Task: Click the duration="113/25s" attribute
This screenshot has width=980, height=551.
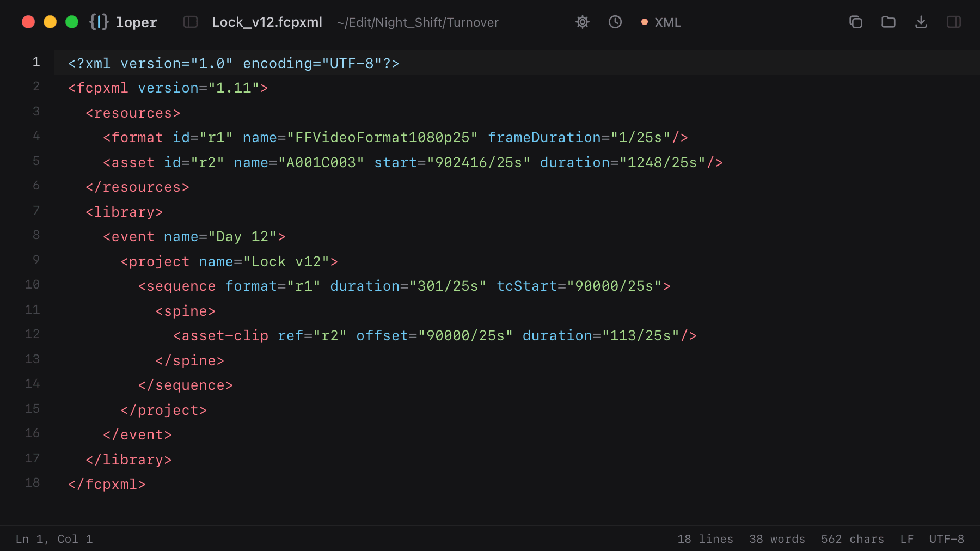Action: click(x=601, y=336)
